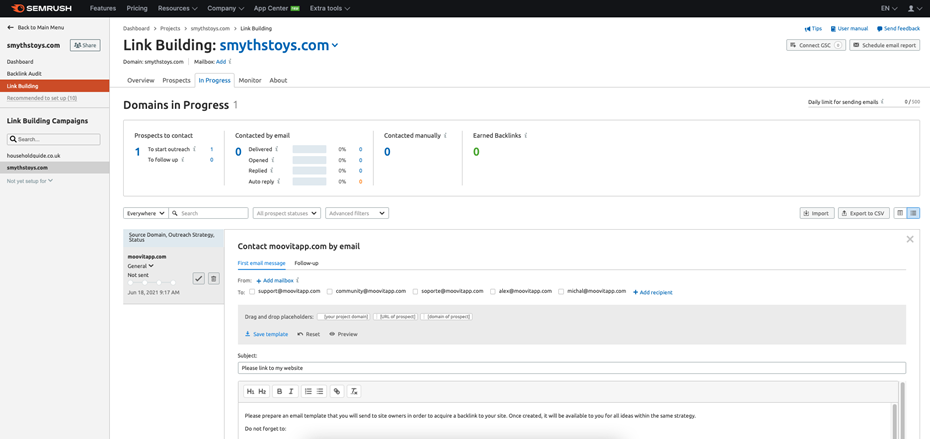Click the Import button
The image size is (930, 439).
(x=818, y=213)
